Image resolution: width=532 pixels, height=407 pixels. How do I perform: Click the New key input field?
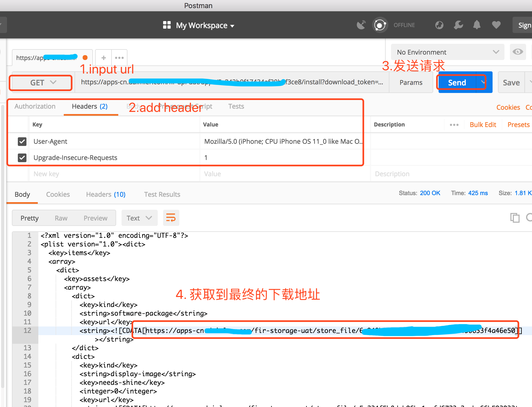tap(115, 174)
